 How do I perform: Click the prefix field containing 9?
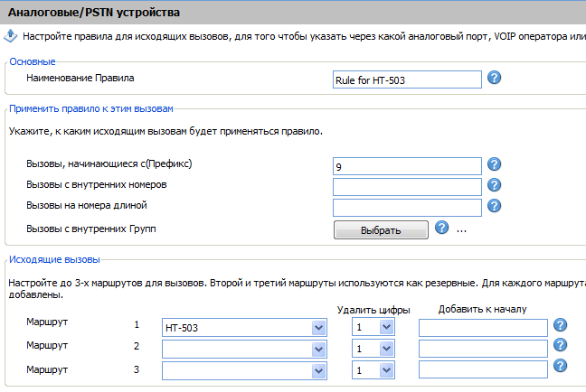(x=407, y=166)
